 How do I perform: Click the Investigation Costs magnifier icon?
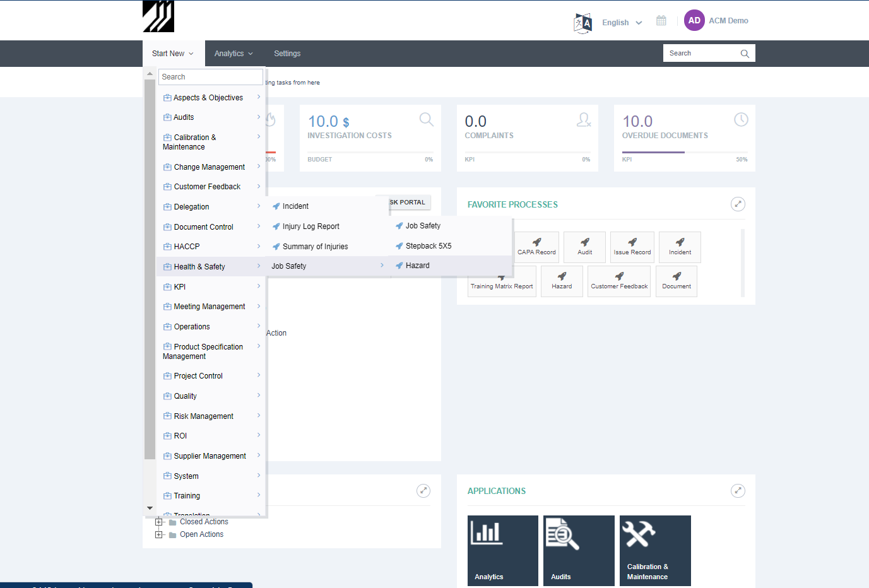(427, 119)
